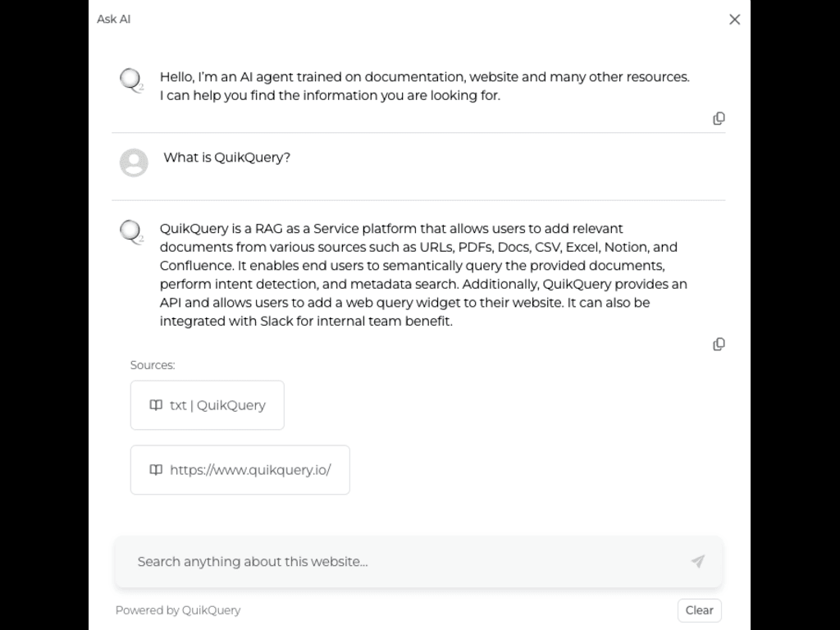The height and width of the screenshot is (630, 840).
Task: Focus the 'Search anything about this website' field
Action: tap(402, 562)
